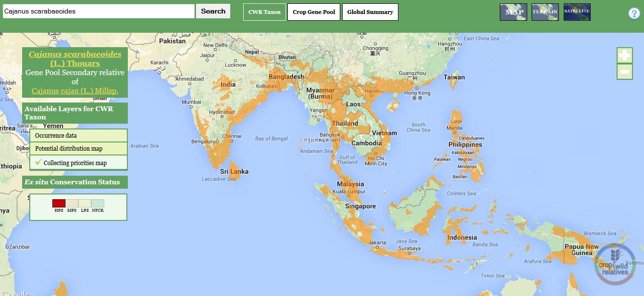Image resolution: width=644 pixels, height=296 pixels.
Task: Open the help question mark icon
Action: (634, 14)
